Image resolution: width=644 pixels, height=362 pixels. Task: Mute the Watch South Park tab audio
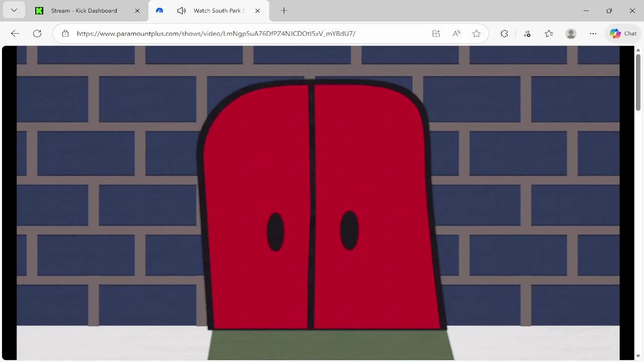[x=182, y=11]
